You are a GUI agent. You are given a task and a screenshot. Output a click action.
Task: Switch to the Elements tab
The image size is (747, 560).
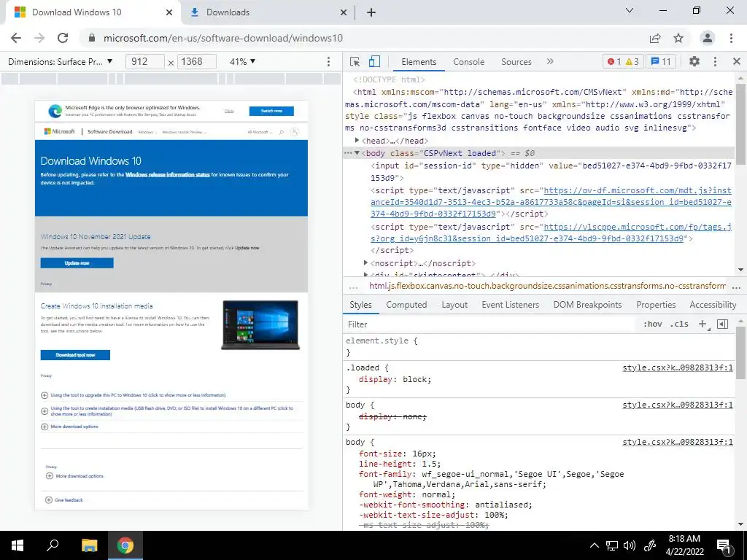419,62
